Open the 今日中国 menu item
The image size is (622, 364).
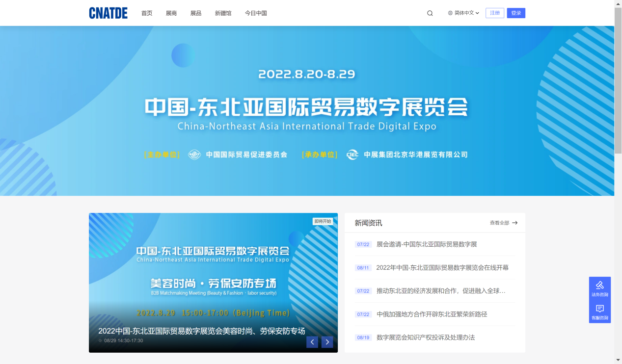coord(256,13)
